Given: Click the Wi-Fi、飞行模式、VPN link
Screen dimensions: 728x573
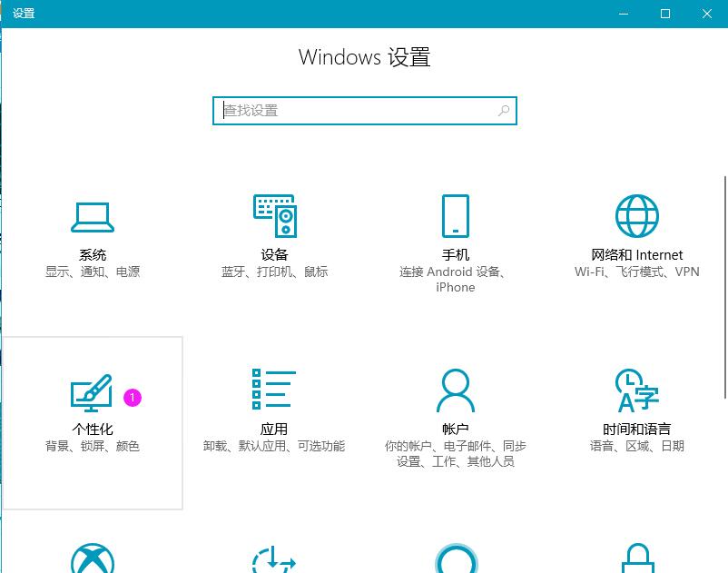Looking at the screenshot, I should (636, 272).
